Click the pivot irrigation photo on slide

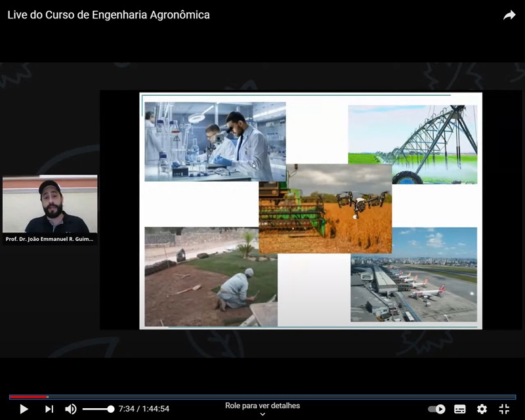pyautogui.click(x=413, y=144)
